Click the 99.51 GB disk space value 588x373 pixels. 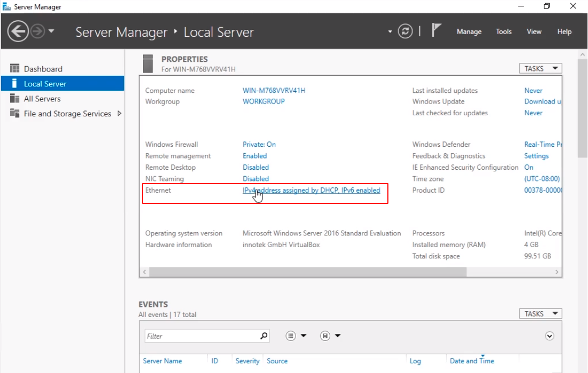[x=537, y=256]
